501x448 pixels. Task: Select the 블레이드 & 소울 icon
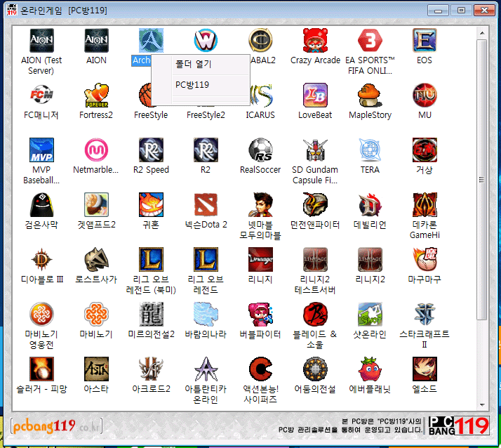coord(315,315)
